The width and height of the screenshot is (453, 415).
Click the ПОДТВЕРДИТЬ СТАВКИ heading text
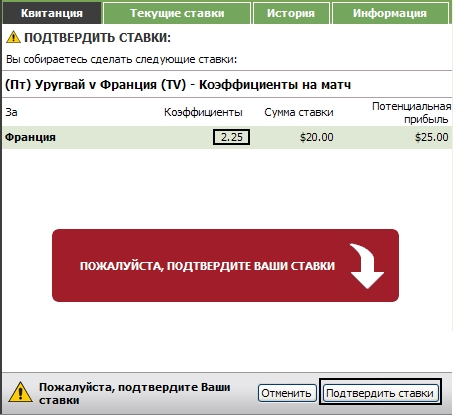(97, 37)
